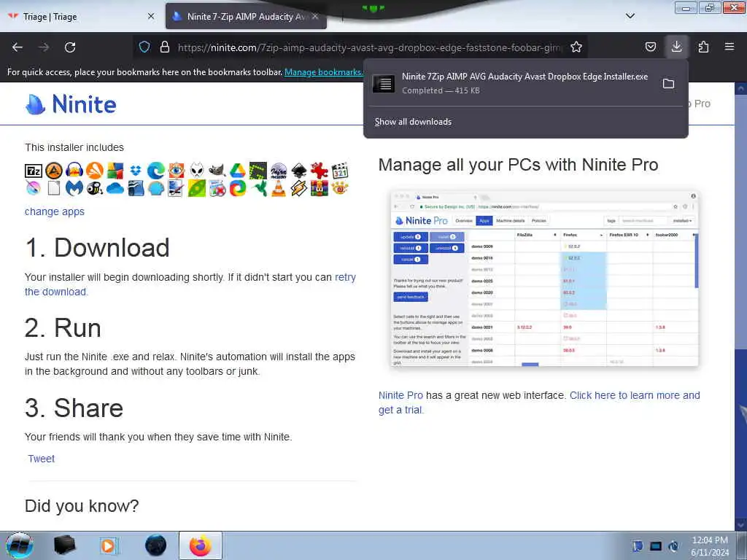The height and width of the screenshot is (560, 747).
Task: Click the foobar2000 alien icon
Action: click(197, 171)
